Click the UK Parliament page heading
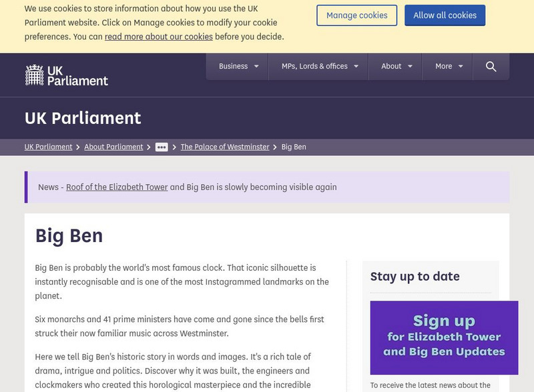Viewport: 534px width, 392px height. [x=83, y=118]
